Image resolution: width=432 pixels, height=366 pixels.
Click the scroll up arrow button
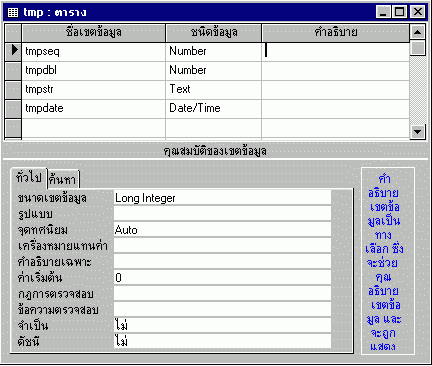pos(417,32)
